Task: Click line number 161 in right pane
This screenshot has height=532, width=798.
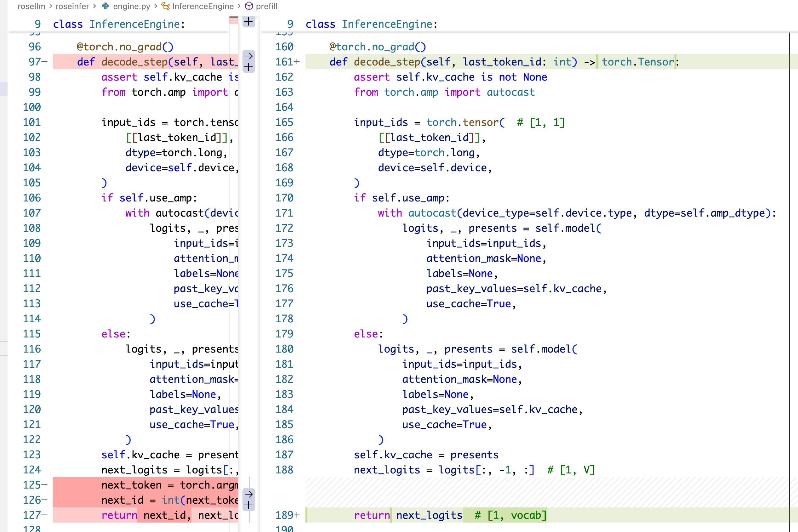Action: pyautogui.click(x=284, y=62)
